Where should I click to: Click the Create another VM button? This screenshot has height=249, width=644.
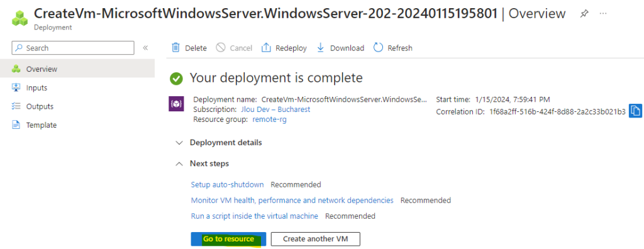tap(316, 239)
